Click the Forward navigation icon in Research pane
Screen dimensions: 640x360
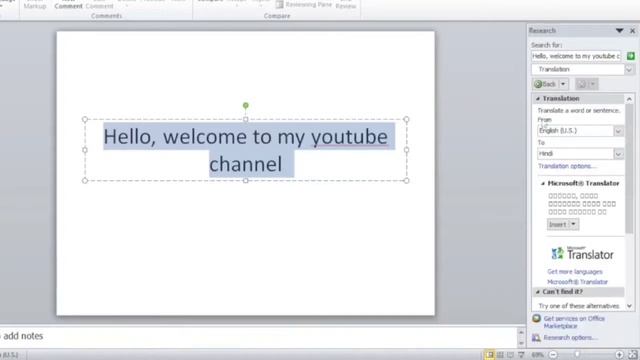[x=582, y=84]
